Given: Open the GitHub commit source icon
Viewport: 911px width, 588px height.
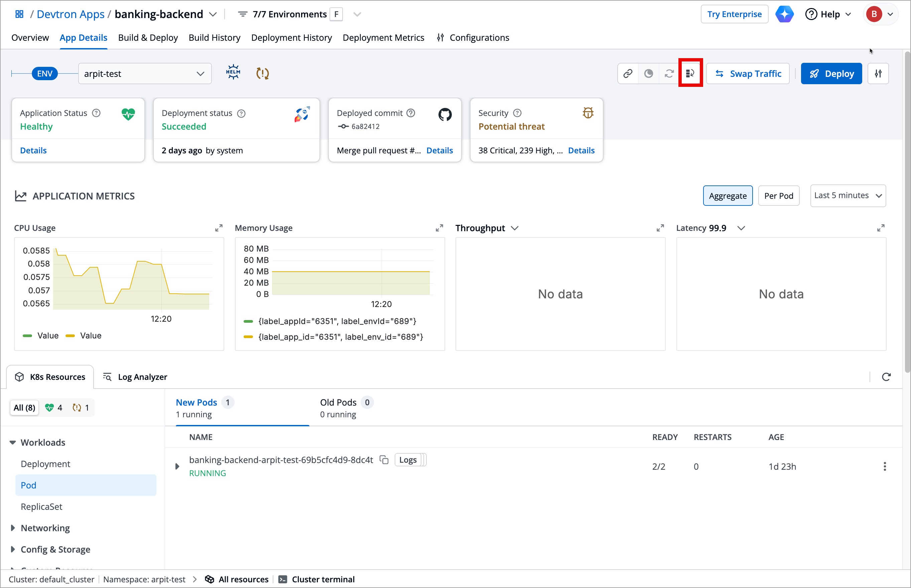Looking at the screenshot, I should tap(444, 114).
